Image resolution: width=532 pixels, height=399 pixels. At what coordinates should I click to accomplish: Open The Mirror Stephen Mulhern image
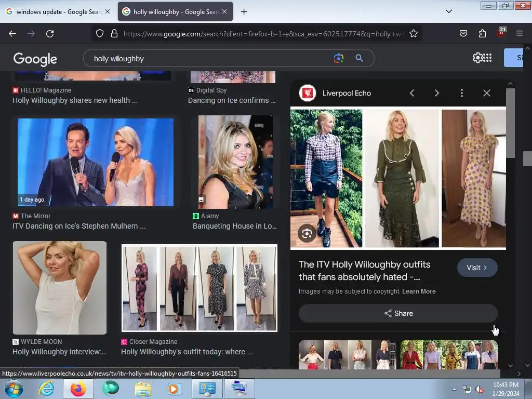(96, 162)
